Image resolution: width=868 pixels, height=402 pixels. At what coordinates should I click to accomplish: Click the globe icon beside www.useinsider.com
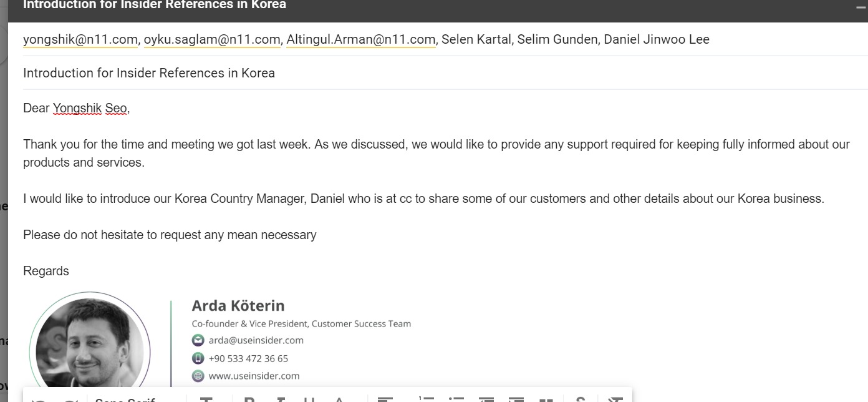click(x=198, y=376)
